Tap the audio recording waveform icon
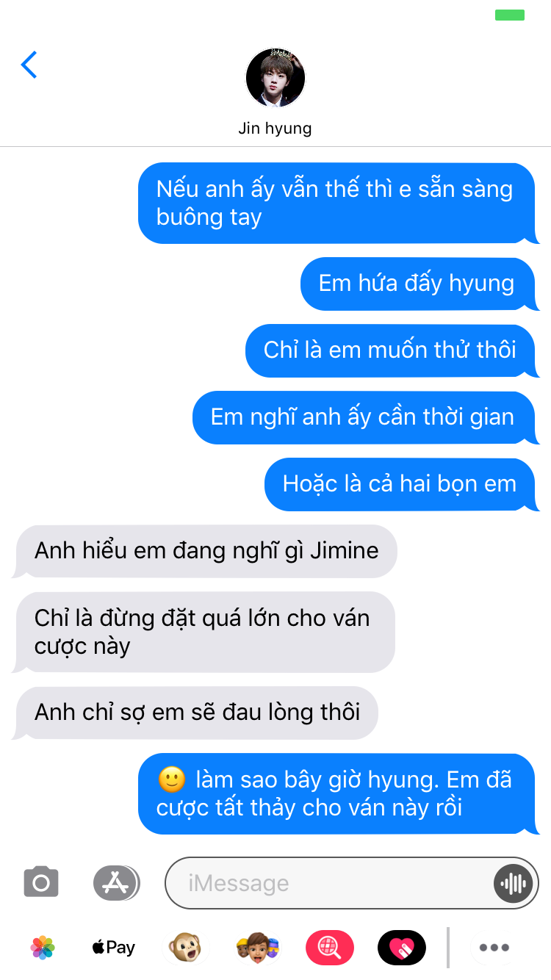The width and height of the screenshot is (551, 980). [x=513, y=883]
